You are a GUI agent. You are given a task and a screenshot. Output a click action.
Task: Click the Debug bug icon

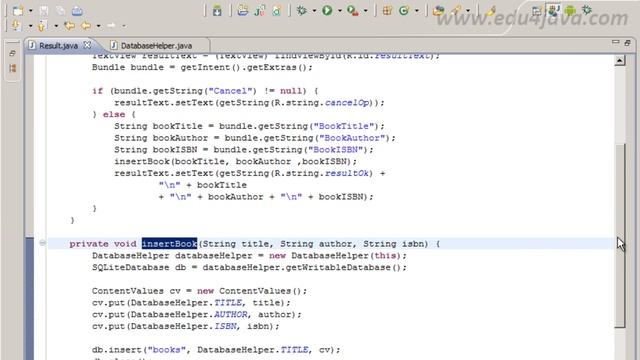pos(302,11)
